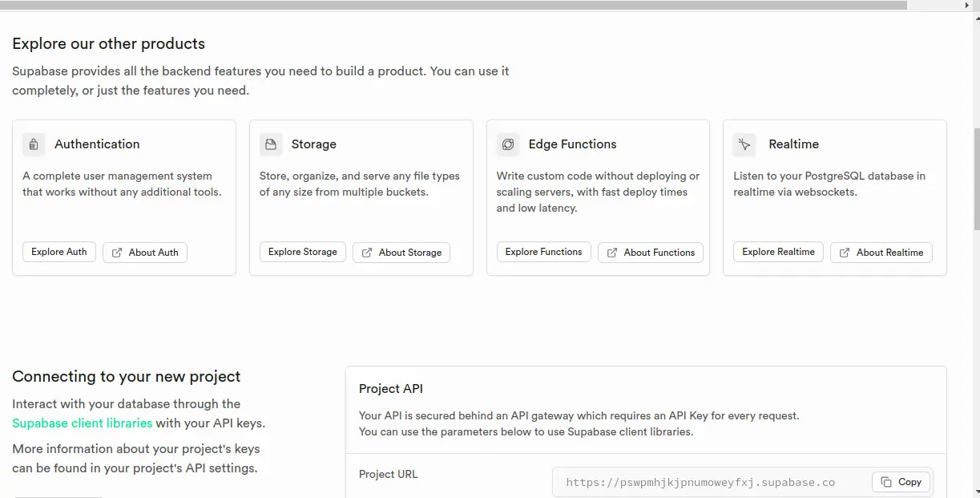Click the horizontal scrollbar at top
980x498 pixels.
(454, 5)
